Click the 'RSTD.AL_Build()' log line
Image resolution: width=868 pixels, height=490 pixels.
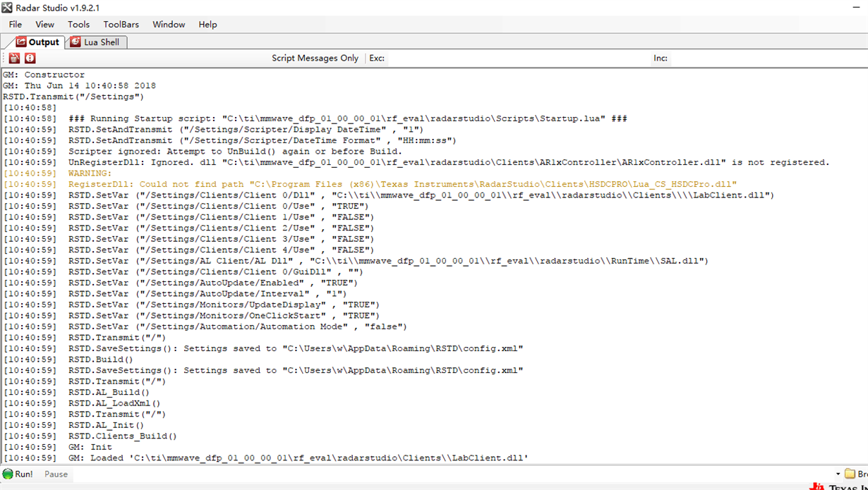point(76,392)
